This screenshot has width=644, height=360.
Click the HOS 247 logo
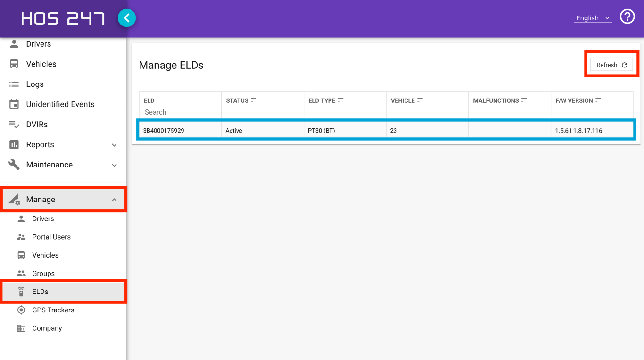pos(63,18)
